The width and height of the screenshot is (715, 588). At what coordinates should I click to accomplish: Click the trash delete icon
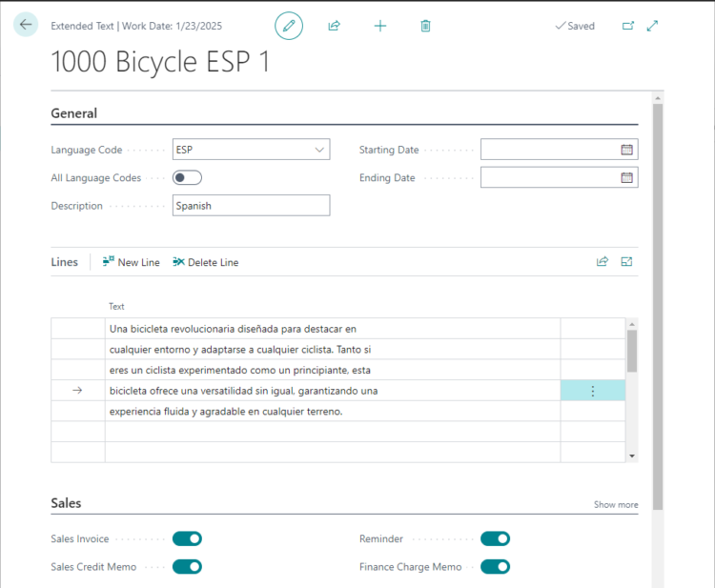(x=425, y=26)
